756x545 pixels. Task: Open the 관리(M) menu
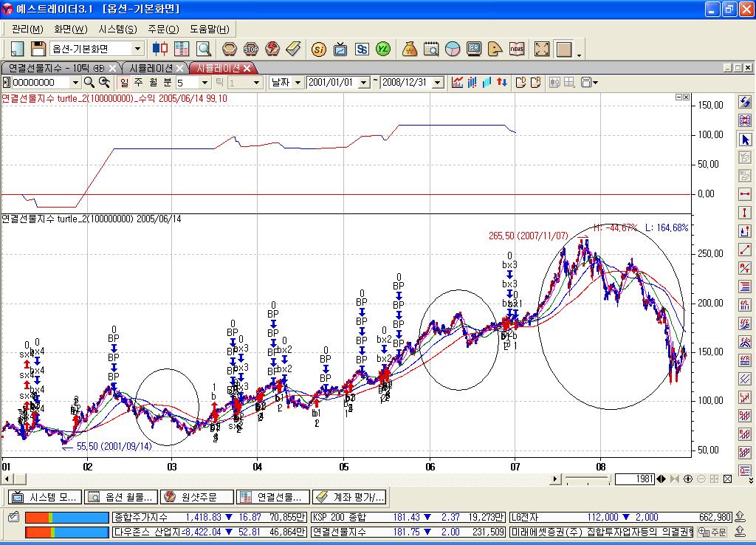[27, 30]
